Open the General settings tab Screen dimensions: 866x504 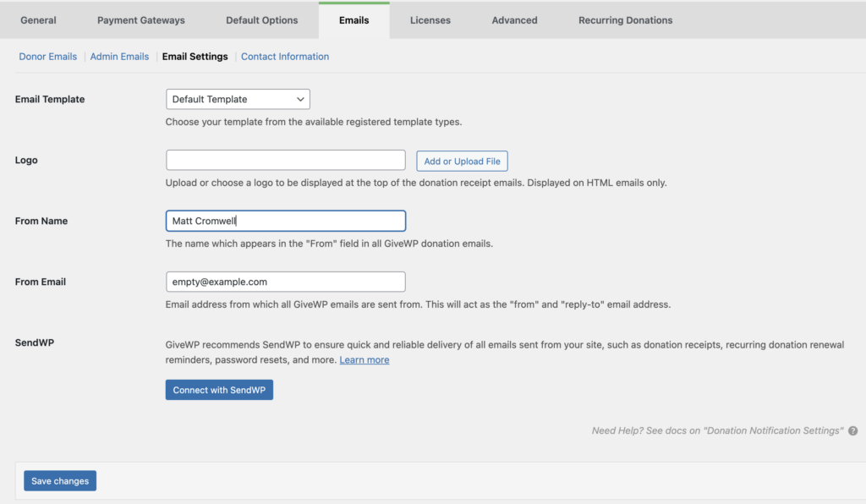tap(38, 20)
